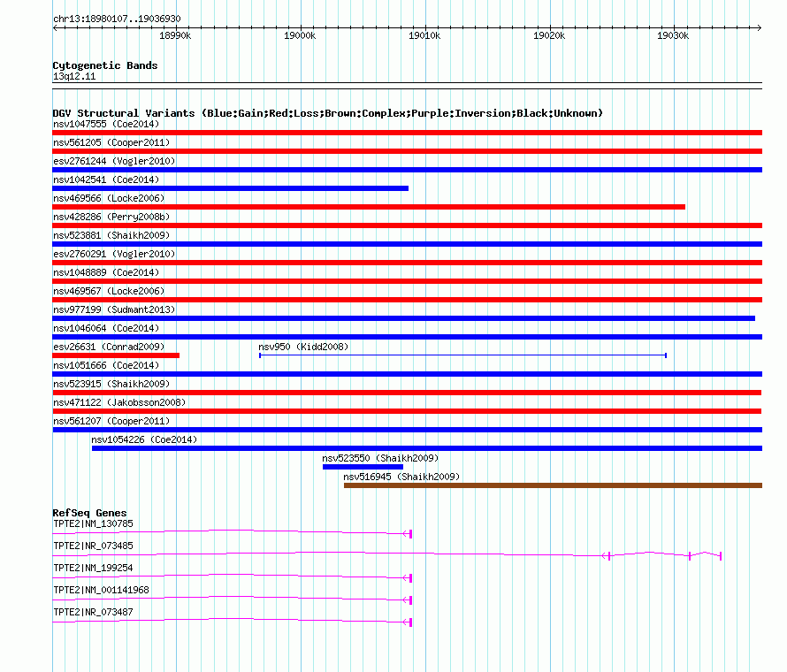Click the Cytogenetic Bands track title
This screenshot has height=672, width=787.
pos(105,65)
